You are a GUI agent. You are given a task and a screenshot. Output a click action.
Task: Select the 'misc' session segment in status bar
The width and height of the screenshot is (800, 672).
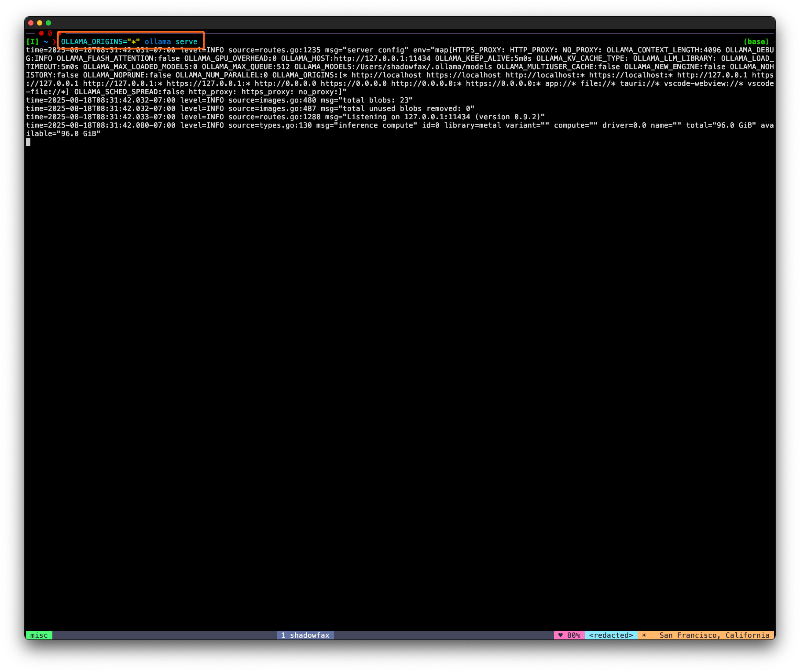pyautogui.click(x=39, y=635)
